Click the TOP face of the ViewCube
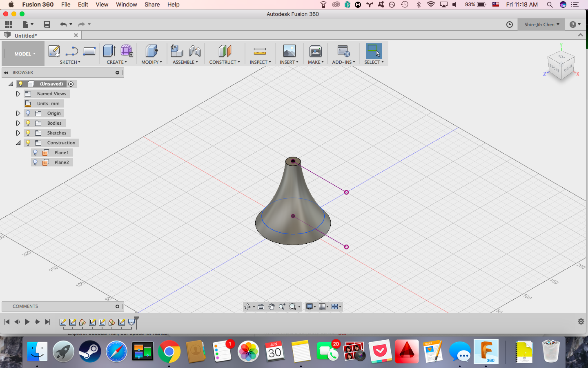Viewport: 588px width, 368px height. [562, 56]
